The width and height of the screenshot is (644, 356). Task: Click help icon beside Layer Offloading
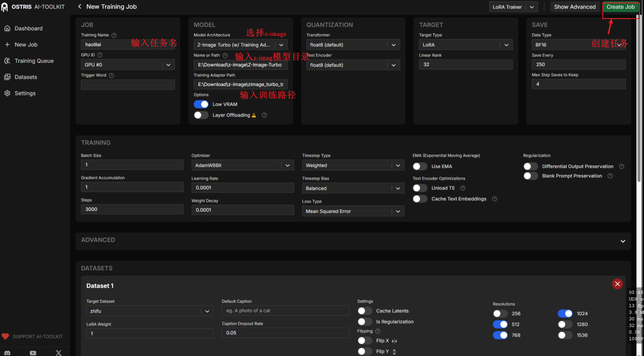[264, 115]
